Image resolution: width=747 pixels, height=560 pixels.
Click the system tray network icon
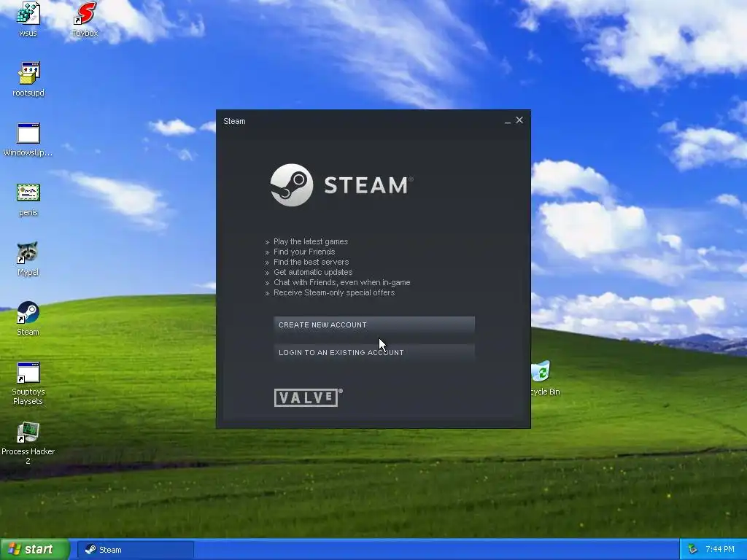pos(693,549)
